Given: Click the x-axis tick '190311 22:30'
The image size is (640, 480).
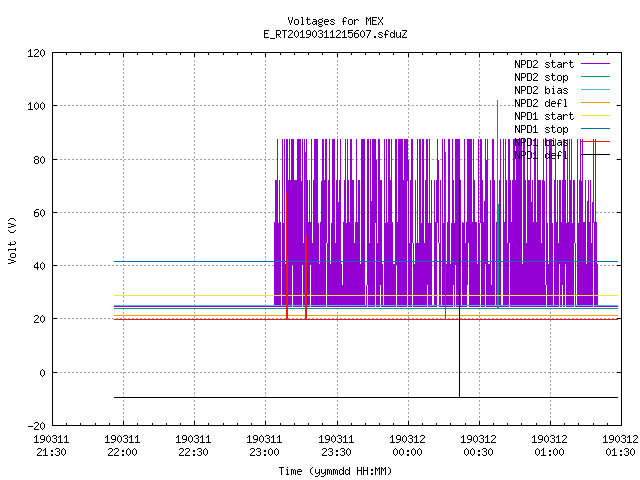Looking at the screenshot, I should (193, 446).
